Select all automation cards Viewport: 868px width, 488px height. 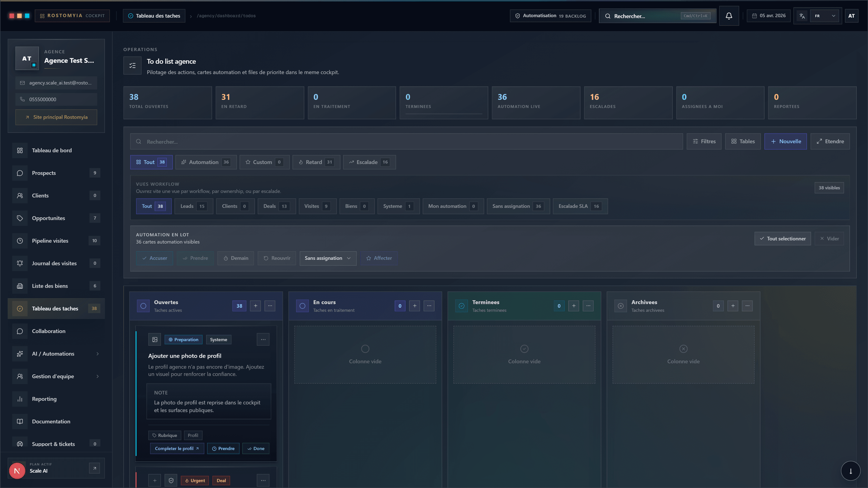pyautogui.click(x=782, y=239)
